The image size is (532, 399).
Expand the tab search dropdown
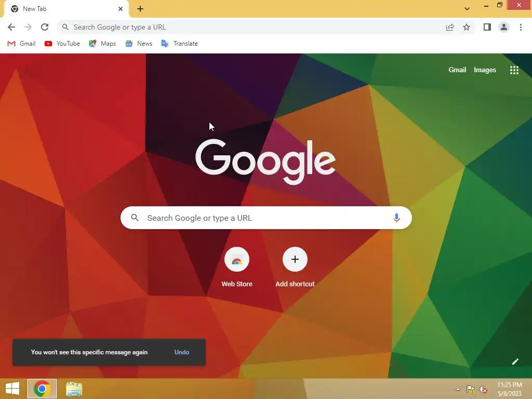click(x=467, y=9)
